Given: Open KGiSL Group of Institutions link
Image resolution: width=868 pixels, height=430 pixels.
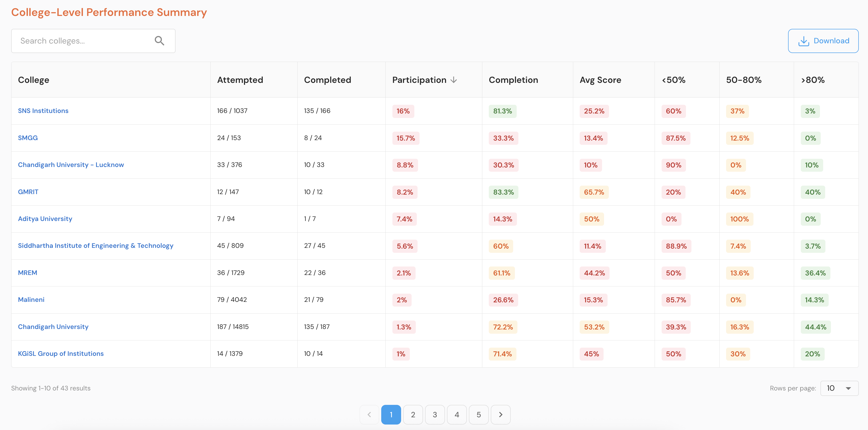Looking at the screenshot, I should tap(61, 354).
